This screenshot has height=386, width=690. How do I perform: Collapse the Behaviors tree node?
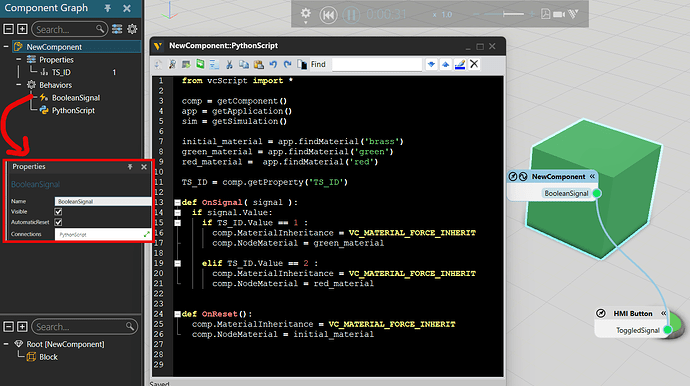click(18, 85)
